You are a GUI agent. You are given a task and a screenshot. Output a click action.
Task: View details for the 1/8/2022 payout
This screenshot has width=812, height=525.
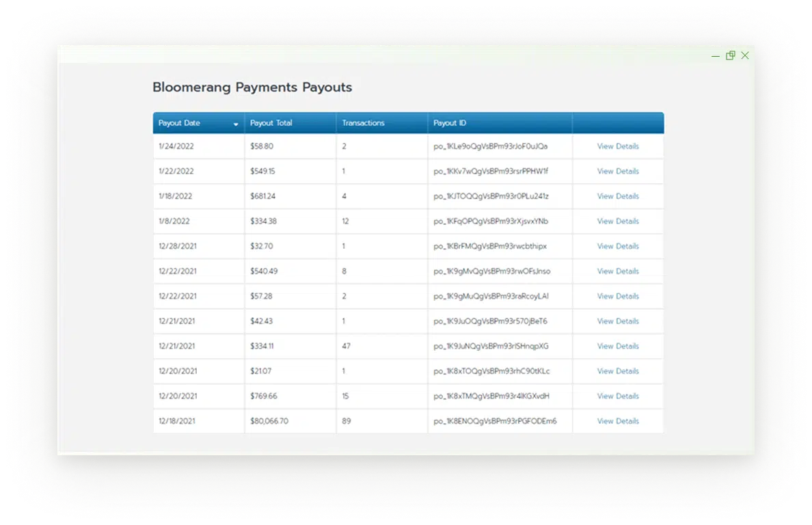tap(618, 221)
